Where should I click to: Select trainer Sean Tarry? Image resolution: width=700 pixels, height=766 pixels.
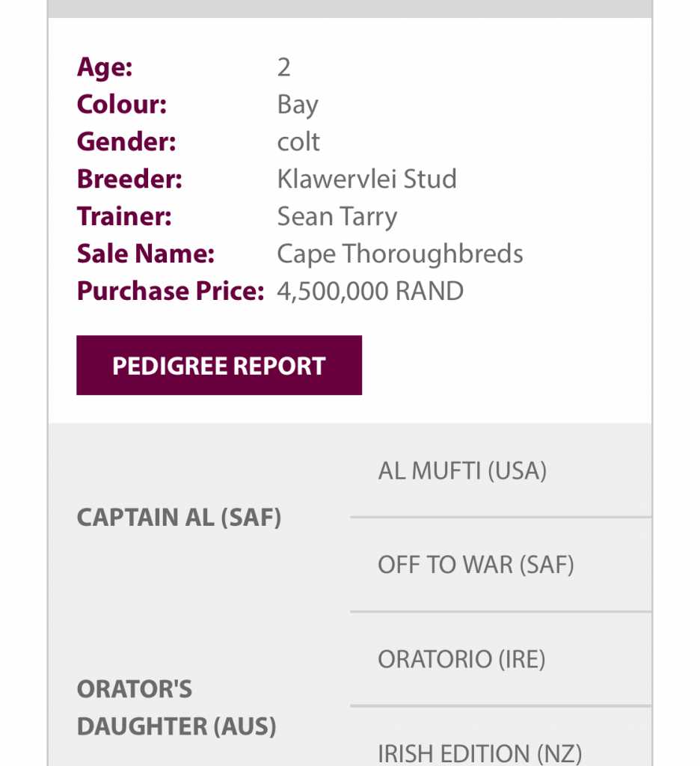(337, 216)
